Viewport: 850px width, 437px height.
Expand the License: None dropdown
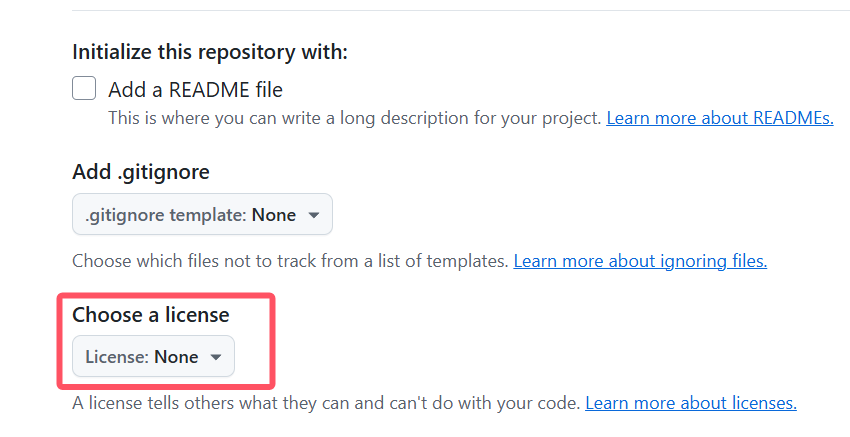coord(153,356)
